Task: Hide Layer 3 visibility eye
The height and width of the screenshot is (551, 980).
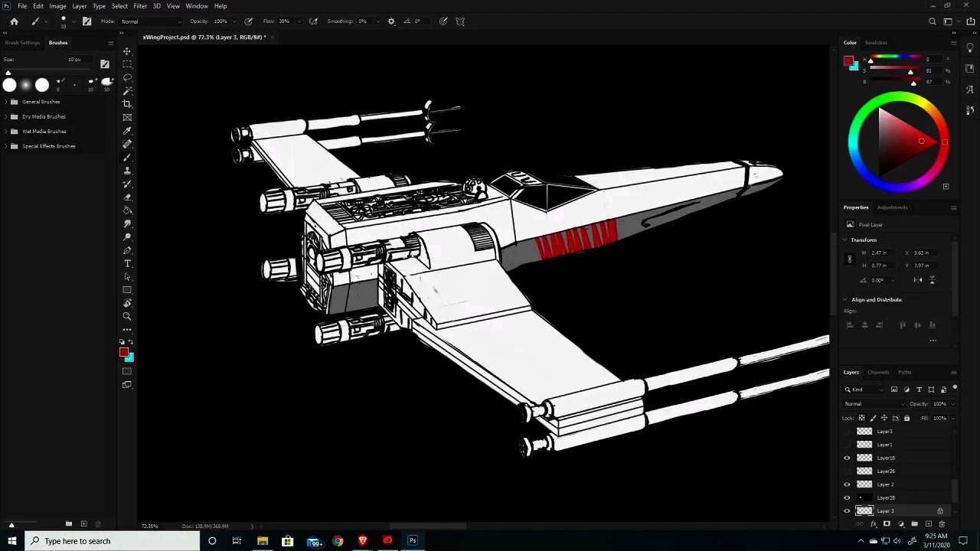Action: click(847, 510)
